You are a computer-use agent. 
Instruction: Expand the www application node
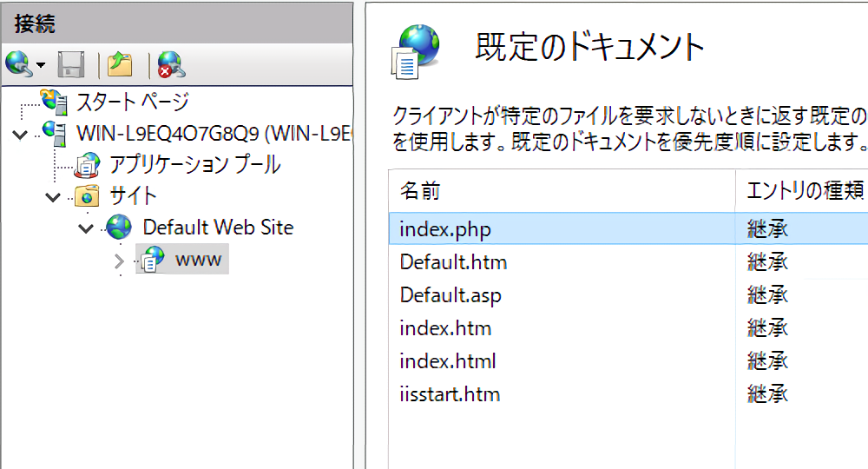pyautogui.click(x=120, y=260)
